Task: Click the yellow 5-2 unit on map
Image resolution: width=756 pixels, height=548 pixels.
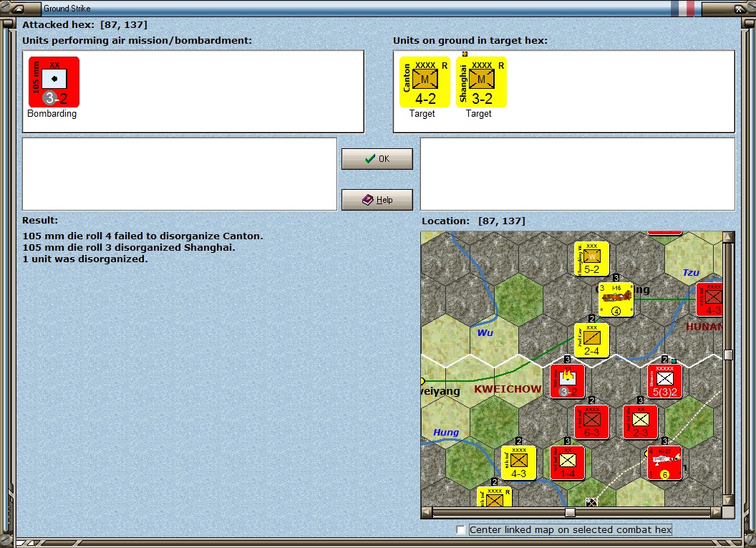Action: click(x=591, y=259)
